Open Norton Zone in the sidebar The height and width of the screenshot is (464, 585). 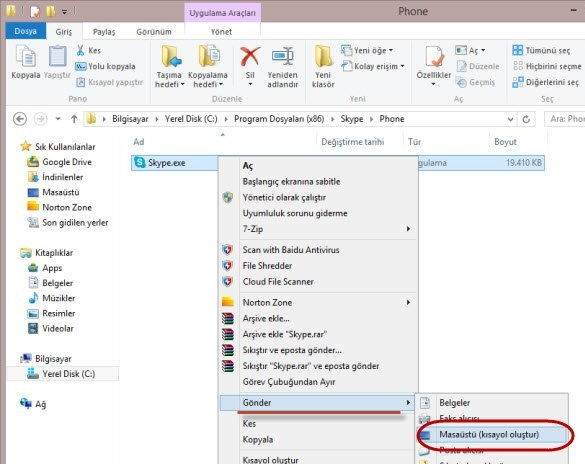(67, 207)
